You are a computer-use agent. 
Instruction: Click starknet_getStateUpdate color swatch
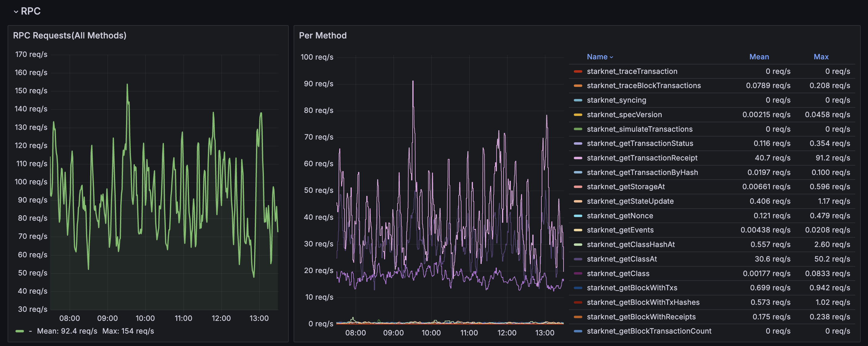[x=578, y=201]
